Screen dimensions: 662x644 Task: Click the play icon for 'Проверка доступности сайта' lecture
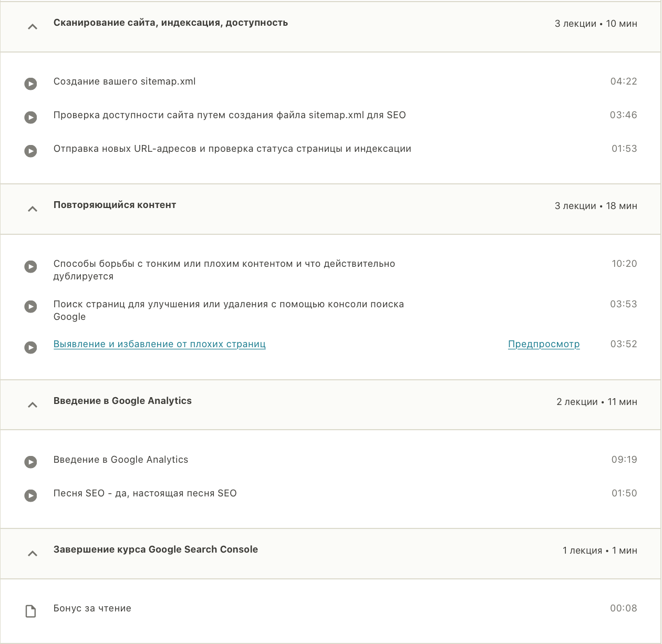[30, 117]
